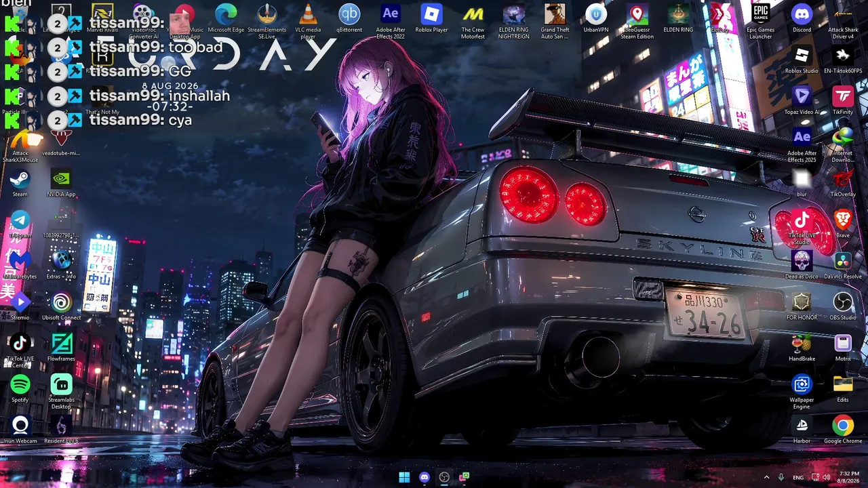Viewport: 868px width, 488px height.
Task: Open The Crew Motorfest shortcut
Action: (x=473, y=22)
